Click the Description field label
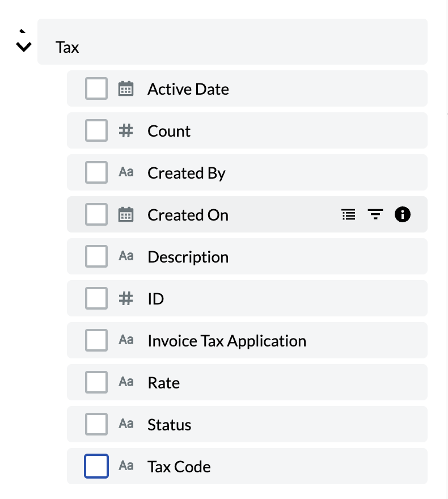448x499 pixels. [188, 257]
